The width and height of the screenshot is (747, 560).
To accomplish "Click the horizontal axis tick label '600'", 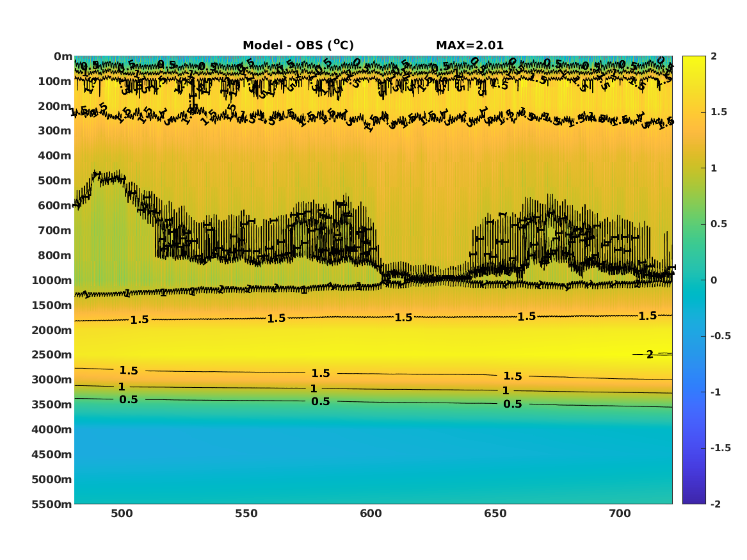I will point(371,514).
